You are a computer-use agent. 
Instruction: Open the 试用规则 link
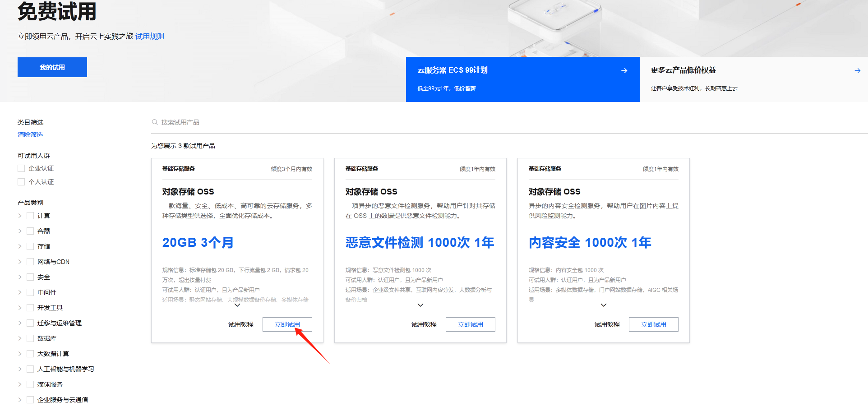click(x=150, y=37)
